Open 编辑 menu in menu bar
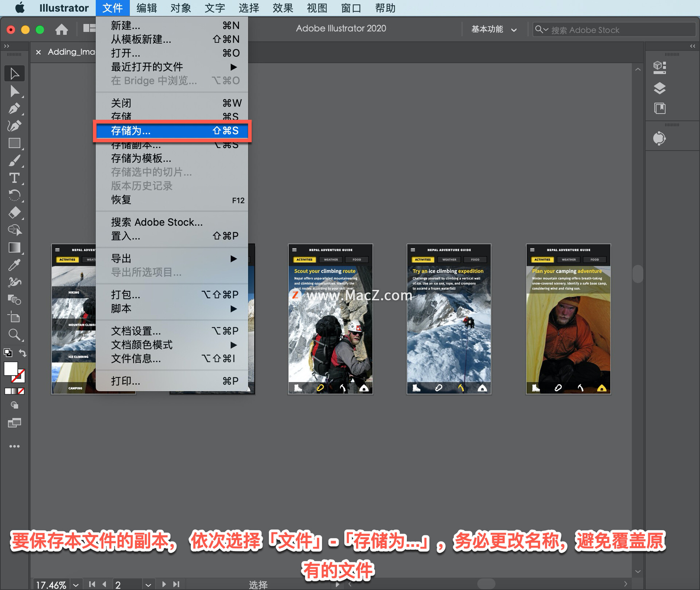700x590 pixels. pos(147,8)
